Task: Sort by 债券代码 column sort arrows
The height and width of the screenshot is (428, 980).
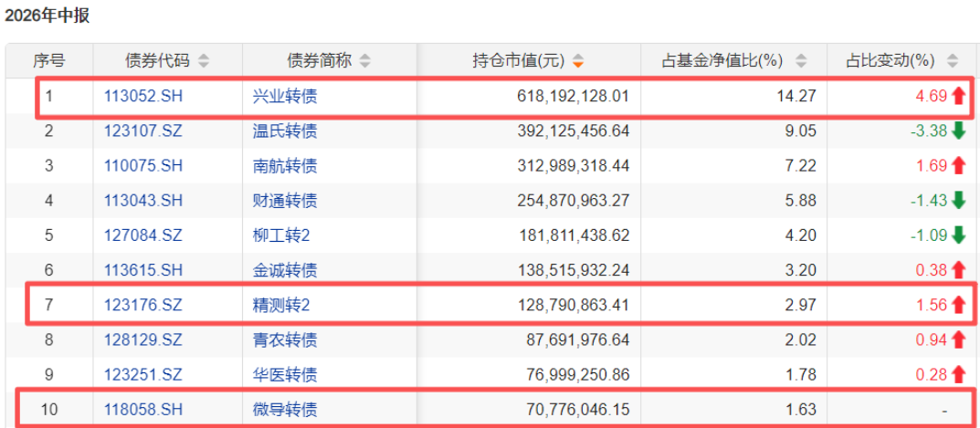Action: 204,60
